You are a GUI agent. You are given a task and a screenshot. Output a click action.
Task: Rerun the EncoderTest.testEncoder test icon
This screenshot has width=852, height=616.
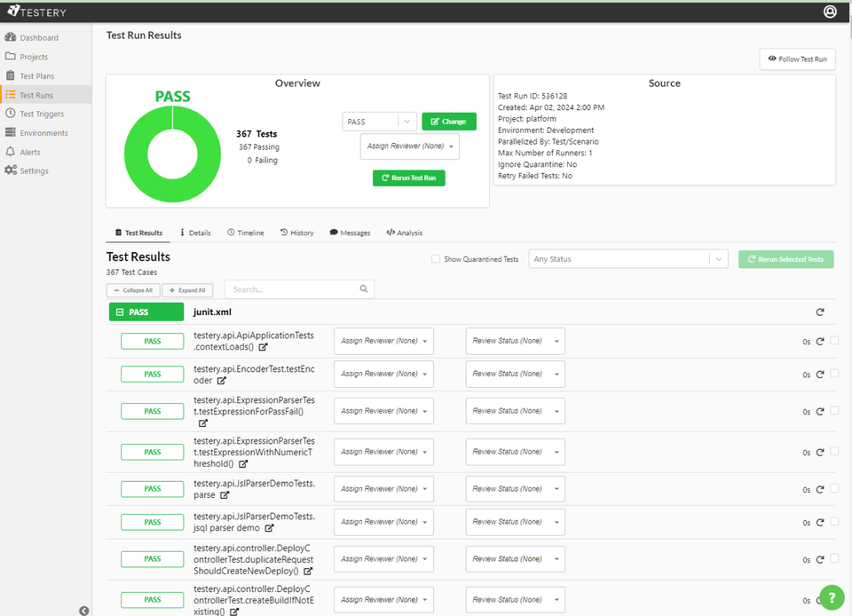click(820, 375)
